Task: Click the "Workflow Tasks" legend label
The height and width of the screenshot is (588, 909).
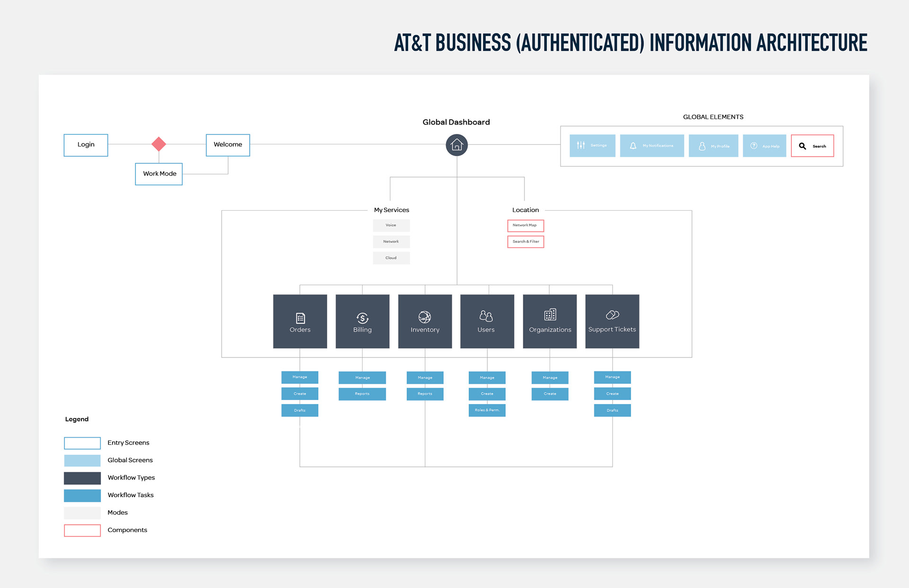Action: coord(131,495)
